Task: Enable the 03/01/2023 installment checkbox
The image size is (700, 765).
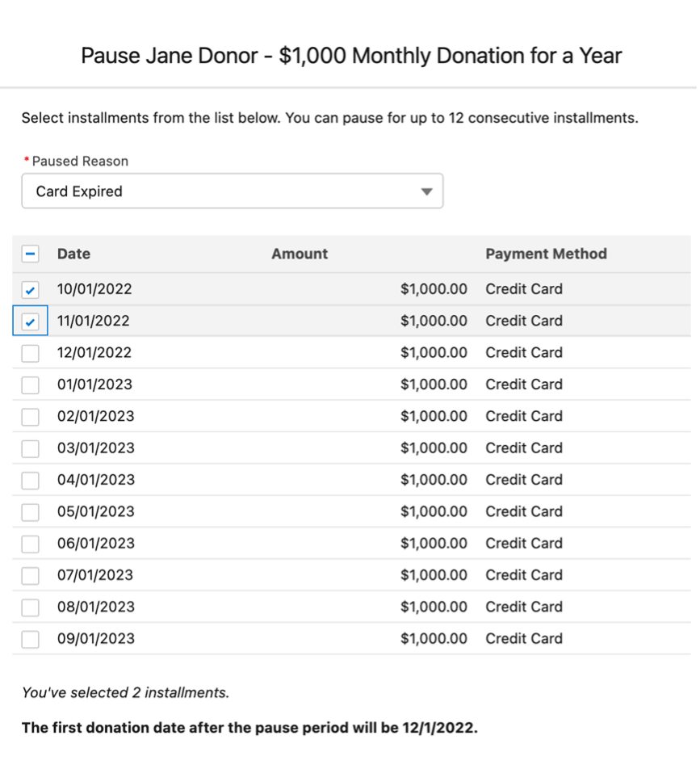Action: [30, 448]
